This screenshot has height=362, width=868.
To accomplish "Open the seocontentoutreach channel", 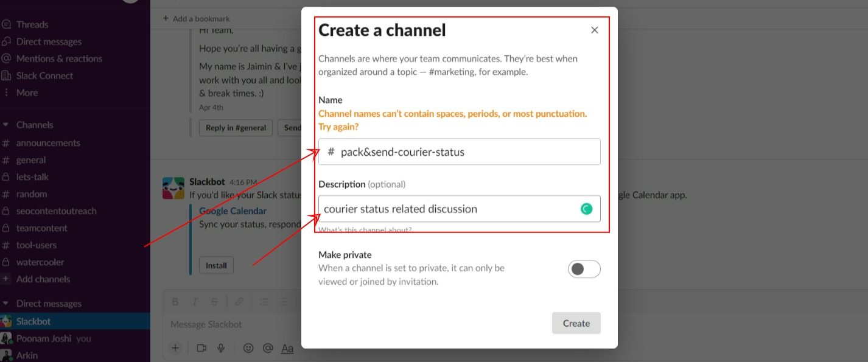I will (x=57, y=211).
